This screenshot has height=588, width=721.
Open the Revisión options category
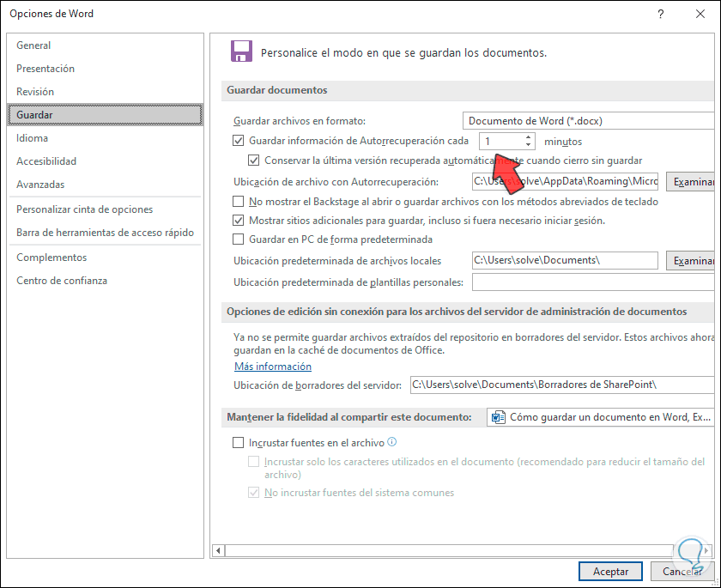106,92
